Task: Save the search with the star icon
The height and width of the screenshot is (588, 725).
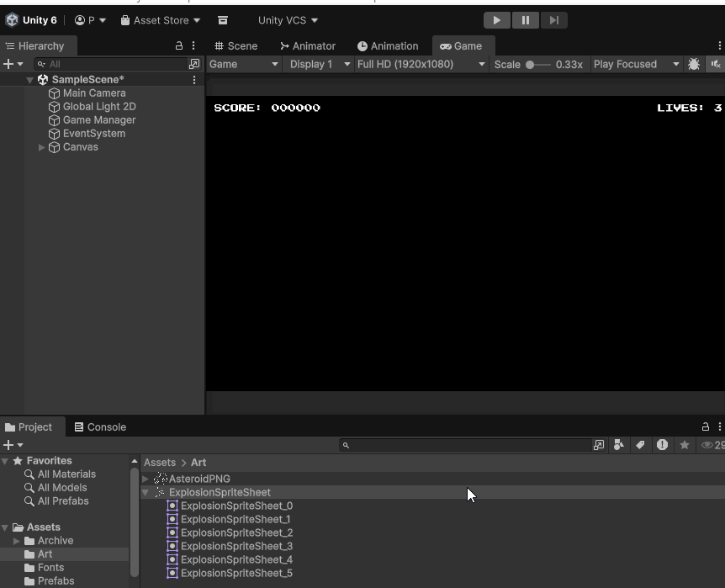Action: (x=685, y=445)
